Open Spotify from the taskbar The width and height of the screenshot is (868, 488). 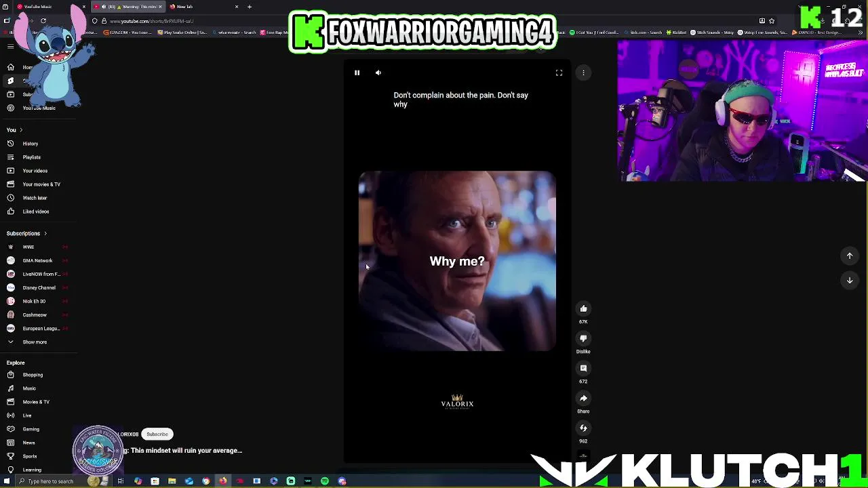325,481
